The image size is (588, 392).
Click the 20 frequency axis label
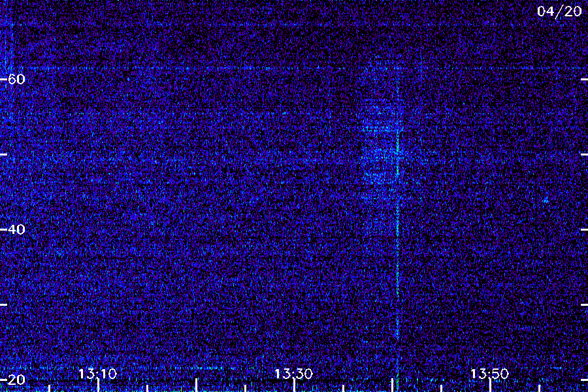tap(16, 380)
